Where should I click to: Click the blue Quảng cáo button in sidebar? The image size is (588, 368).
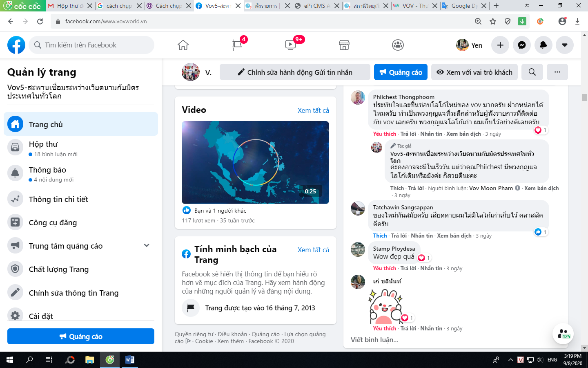(x=81, y=337)
